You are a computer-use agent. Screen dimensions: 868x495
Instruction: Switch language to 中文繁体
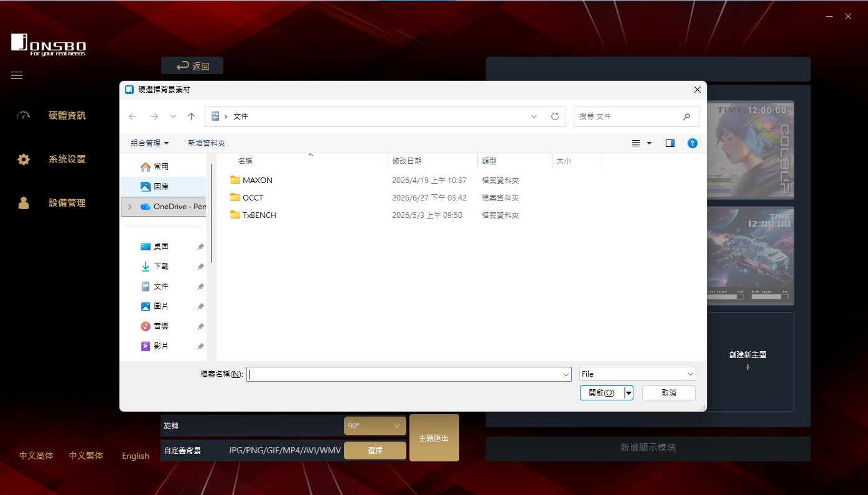86,456
